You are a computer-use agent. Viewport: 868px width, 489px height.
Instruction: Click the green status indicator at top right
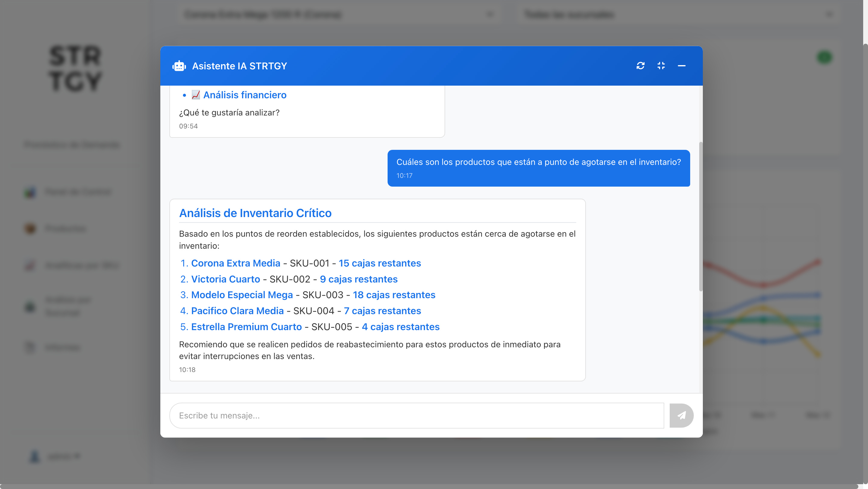(x=824, y=57)
